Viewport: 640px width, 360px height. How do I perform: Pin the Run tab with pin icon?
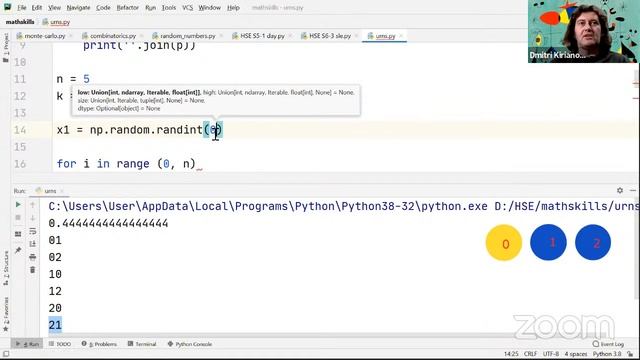pos(18,250)
